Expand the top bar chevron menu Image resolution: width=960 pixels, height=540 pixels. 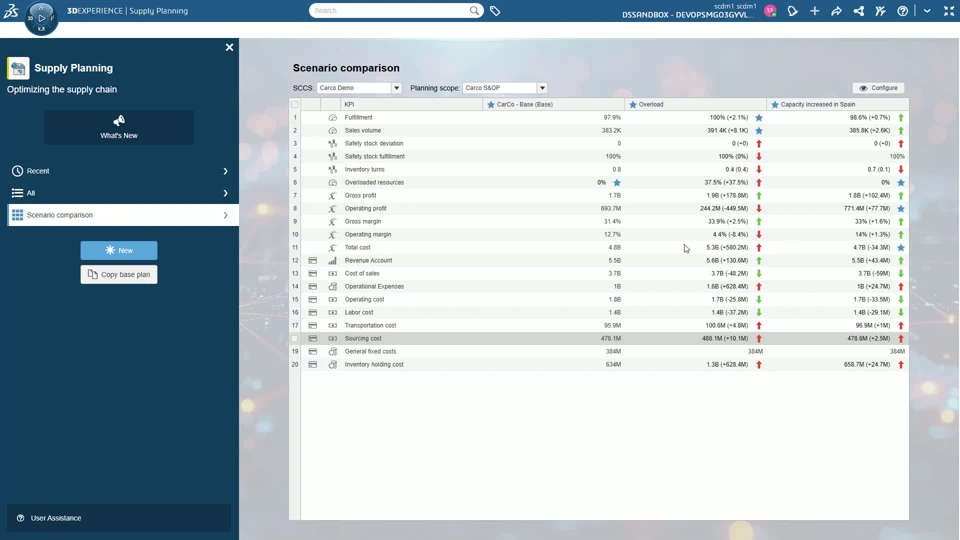[927, 11]
